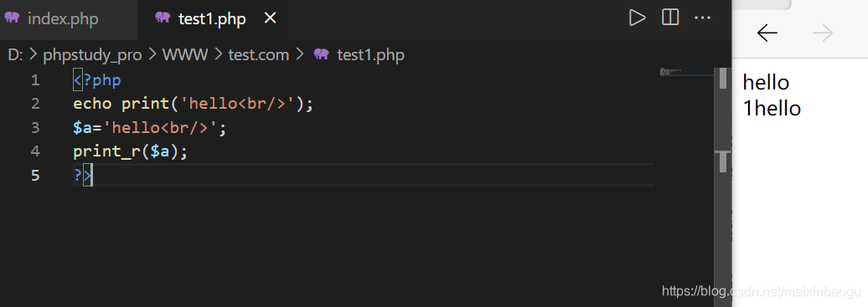Click the elephant icon on test1.php tab
This screenshot has height=307, width=868.
point(163,18)
